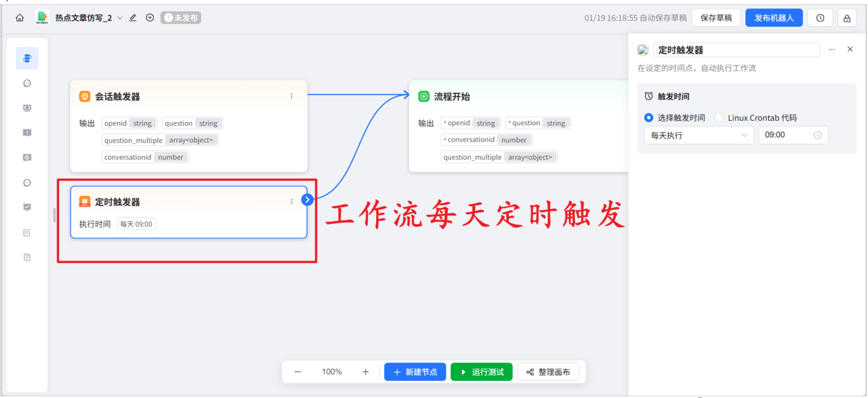
Task: Open the ⋮ menu on the 会话触发器 node
Action: (292, 96)
